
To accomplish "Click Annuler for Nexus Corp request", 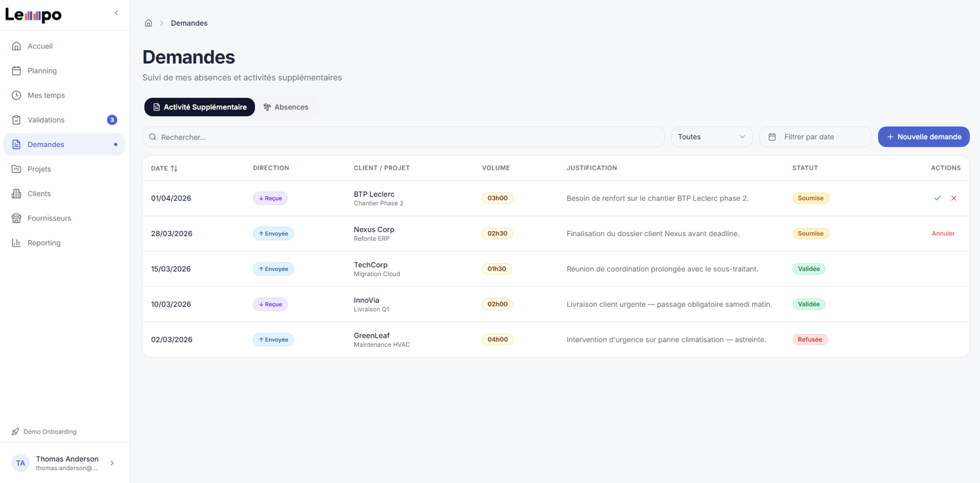I will point(943,234).
